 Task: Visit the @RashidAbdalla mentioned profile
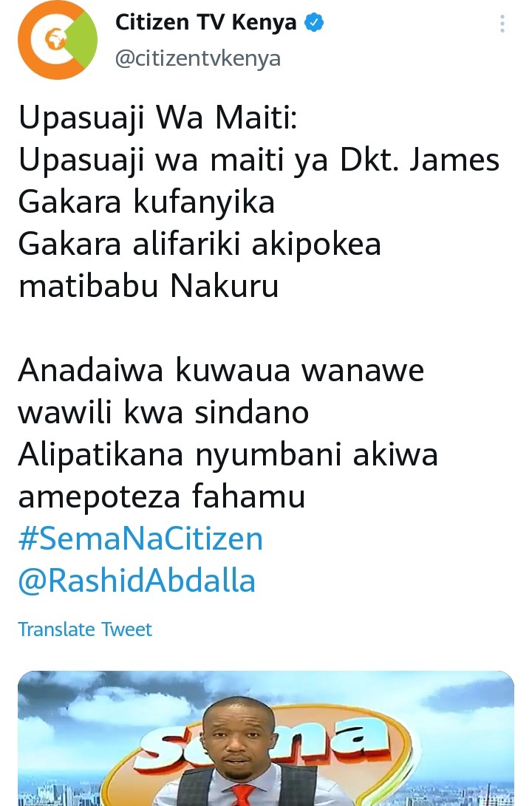pos(137,581)
